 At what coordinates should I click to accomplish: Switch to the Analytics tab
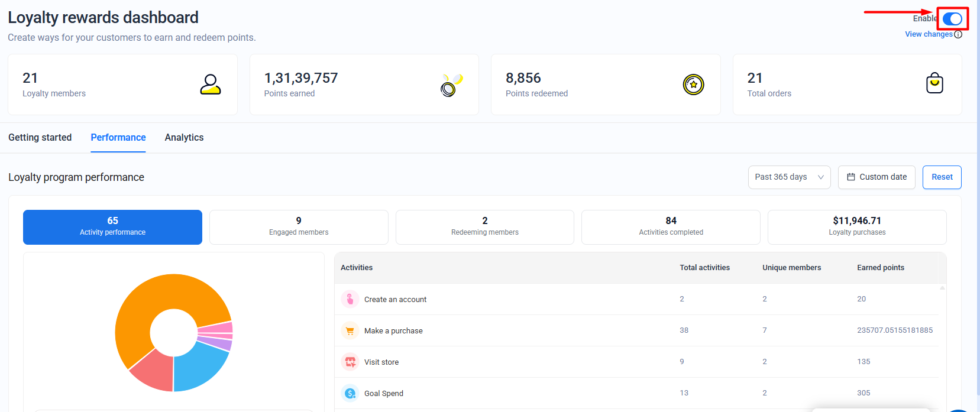point(184,138)
